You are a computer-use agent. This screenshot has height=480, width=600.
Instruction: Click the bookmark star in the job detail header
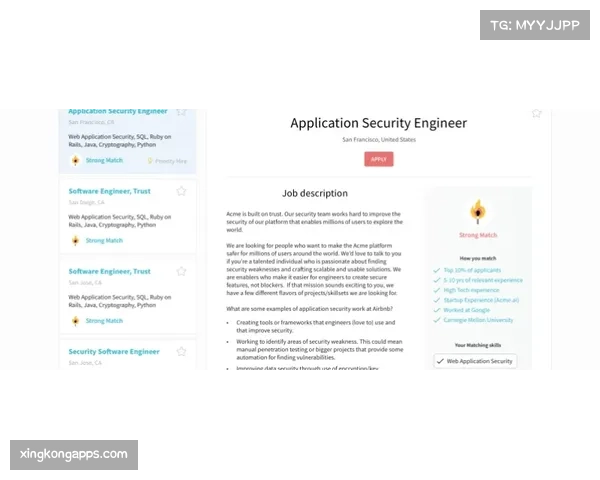(x=536, y=112)
